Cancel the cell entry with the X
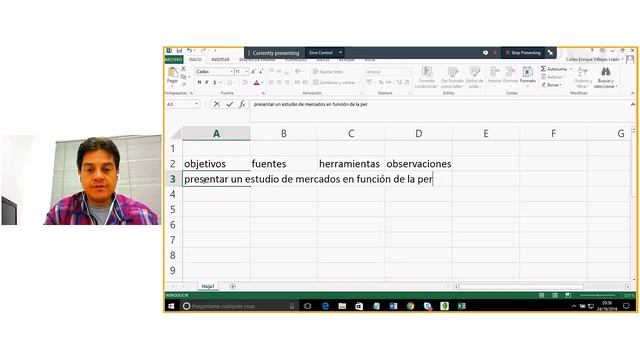Screen dimensions: 640x360 tap(217, 104)
